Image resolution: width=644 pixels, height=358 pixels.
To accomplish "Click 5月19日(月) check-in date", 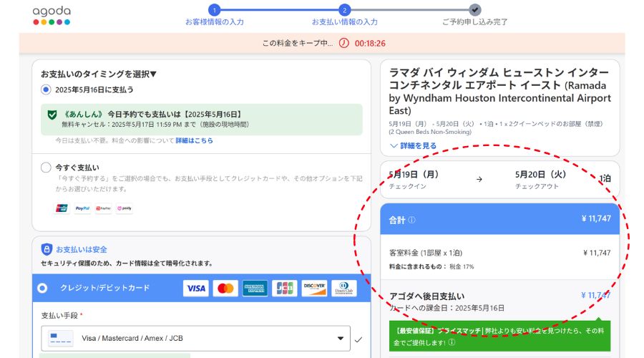I will coord(414,174).
